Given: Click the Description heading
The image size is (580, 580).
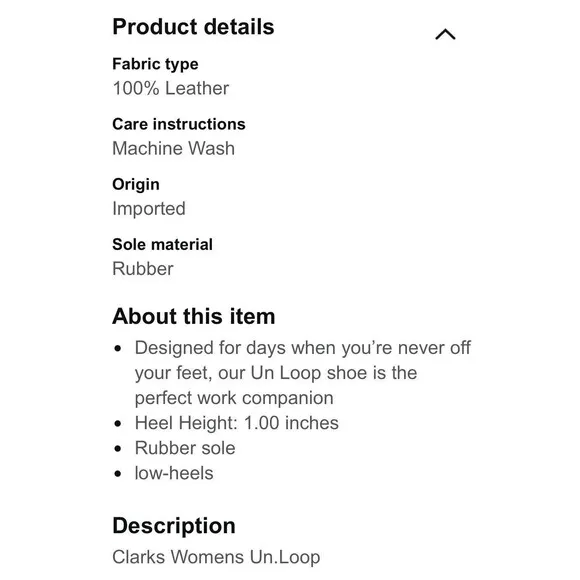Looking at the screenshot, I should [174, 526].
